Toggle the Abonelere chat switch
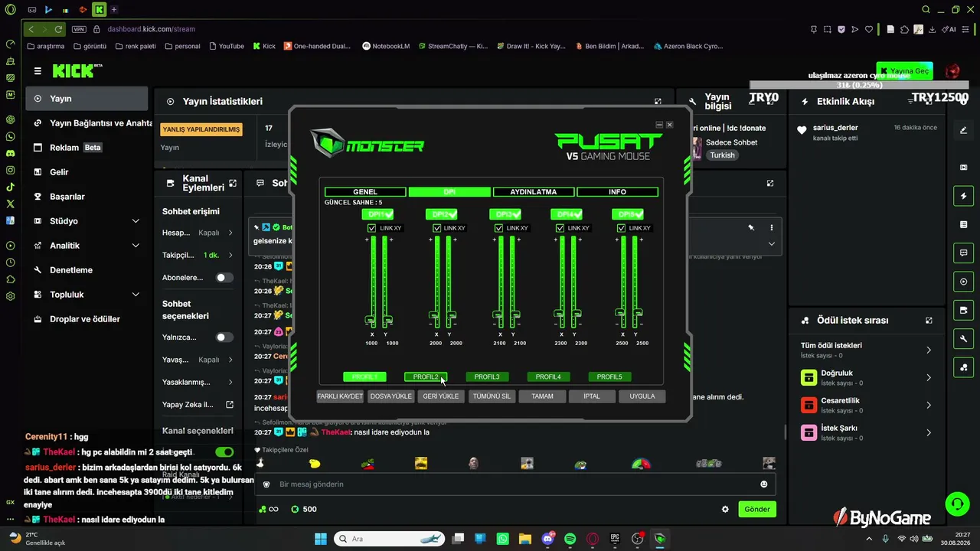 [x=224, y=278]
